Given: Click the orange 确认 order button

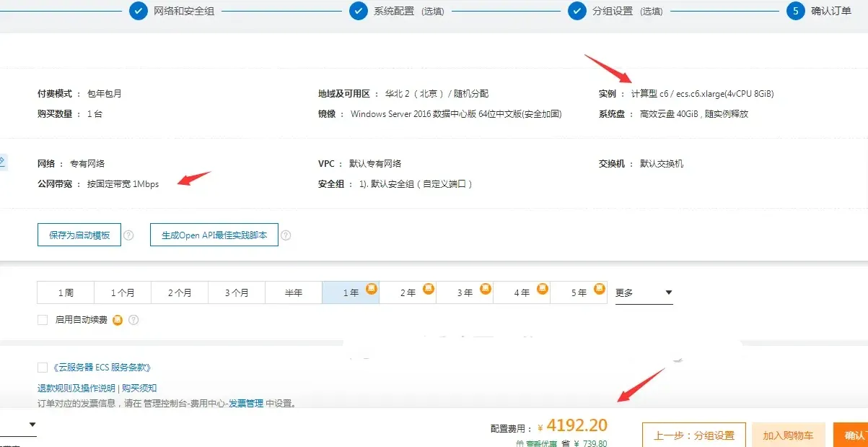Looking at the screenshot, I should click(x=851, y=435).
